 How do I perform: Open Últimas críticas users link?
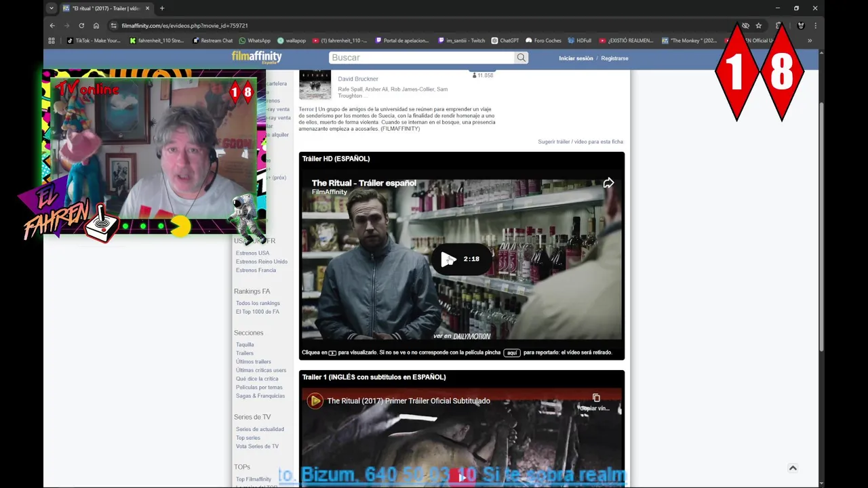point(261,370)
